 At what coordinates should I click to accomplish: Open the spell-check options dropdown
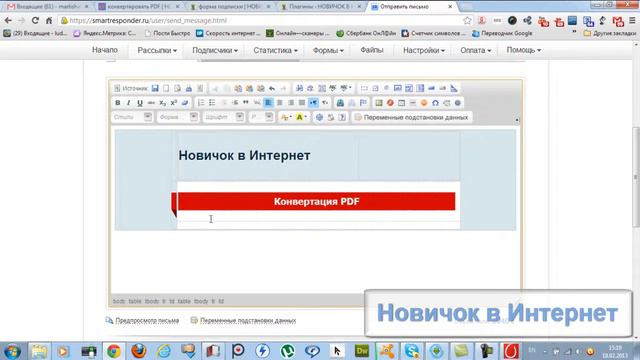(346, 88)
